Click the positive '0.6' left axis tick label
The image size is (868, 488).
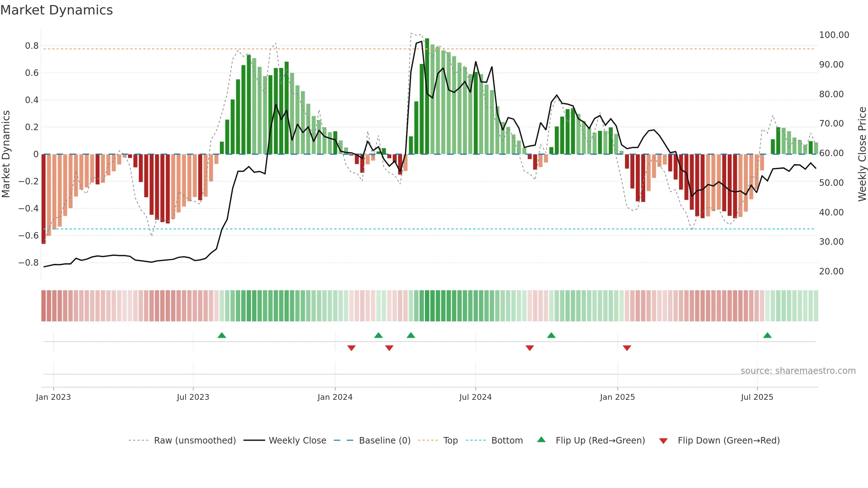pyautogui.click(x=32, y=73)
